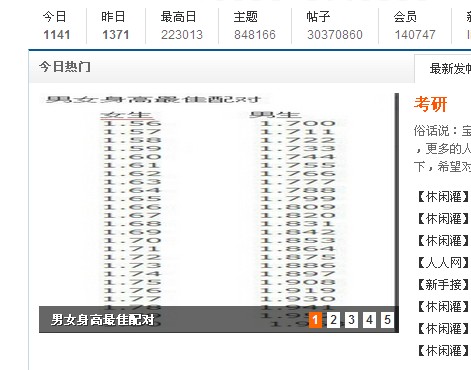The width and height of the screenshot is (471, 370).
Task: Click the 最高日 stat label
Action: point(178,17)
